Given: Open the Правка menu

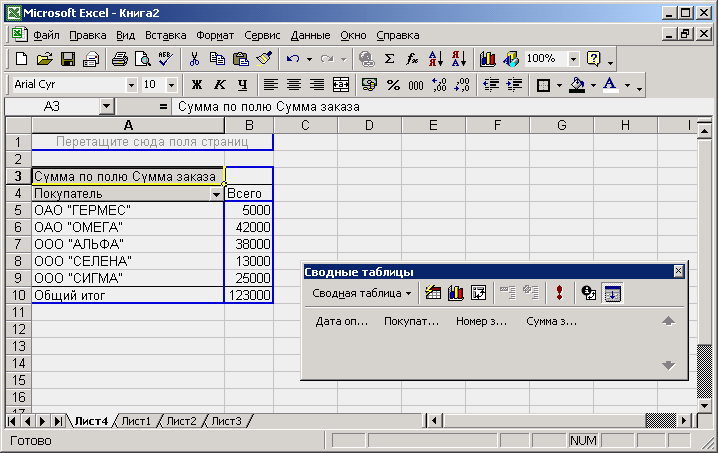Looking at the screenshot, I should (x=87, y=35).
